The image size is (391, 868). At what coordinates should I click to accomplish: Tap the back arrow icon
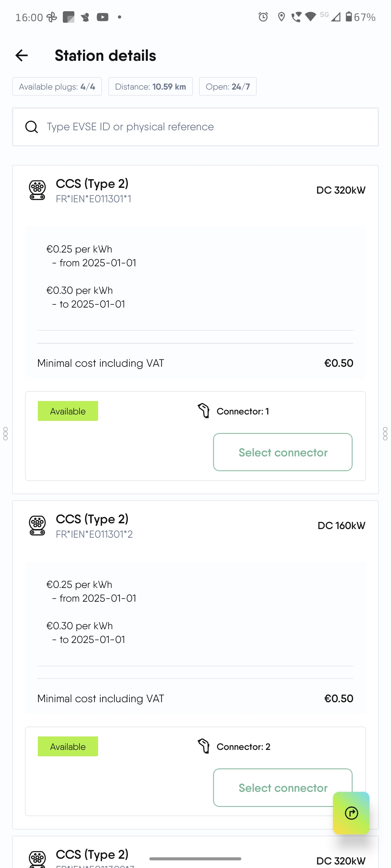point(21,55)
